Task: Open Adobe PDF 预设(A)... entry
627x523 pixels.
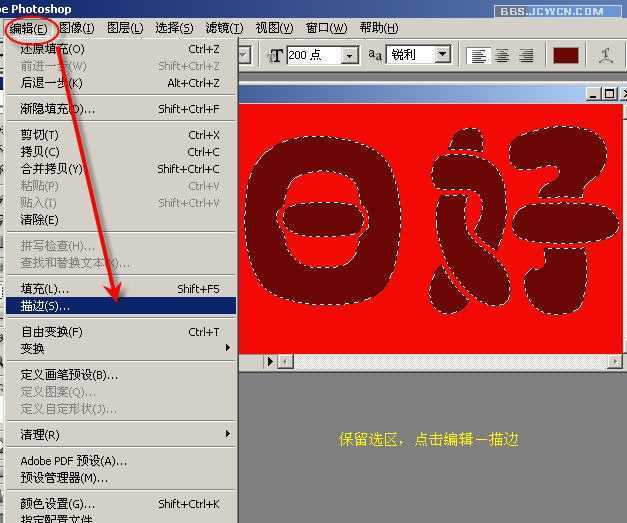Action: 121,461
